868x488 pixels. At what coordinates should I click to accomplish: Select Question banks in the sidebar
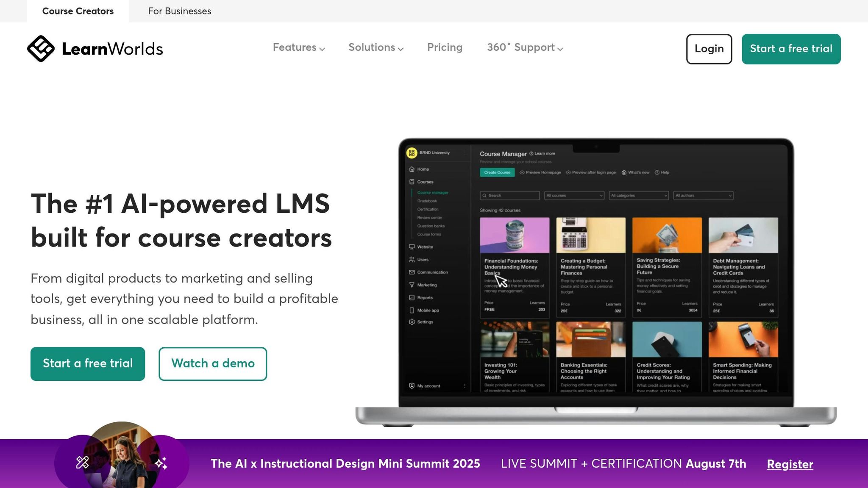431,226
